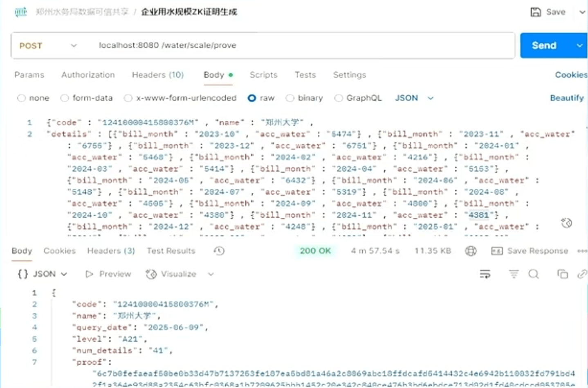Choose the GraphQL body type
This screenshot has width=588, height=388.
(358, 98)
